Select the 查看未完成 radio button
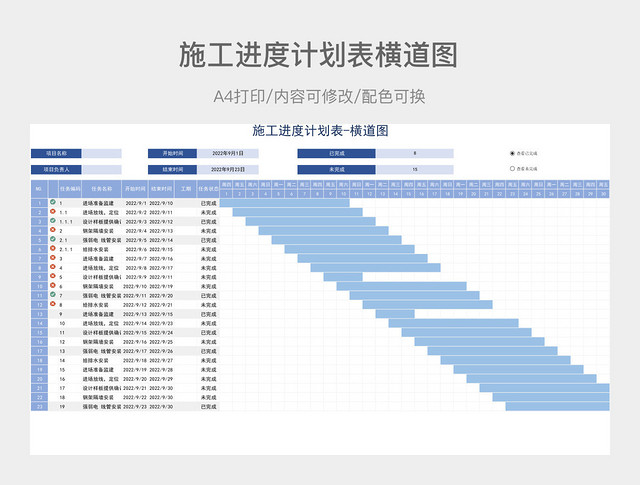This screenshot has width=640, height=485. pyautogui.click(x=512, y=168)
